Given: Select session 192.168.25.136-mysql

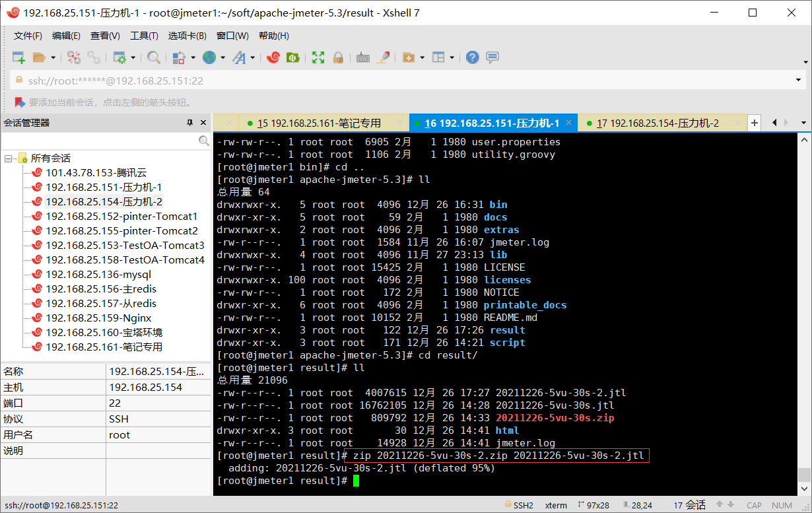Looking at the screenshot, I should 98,275.
